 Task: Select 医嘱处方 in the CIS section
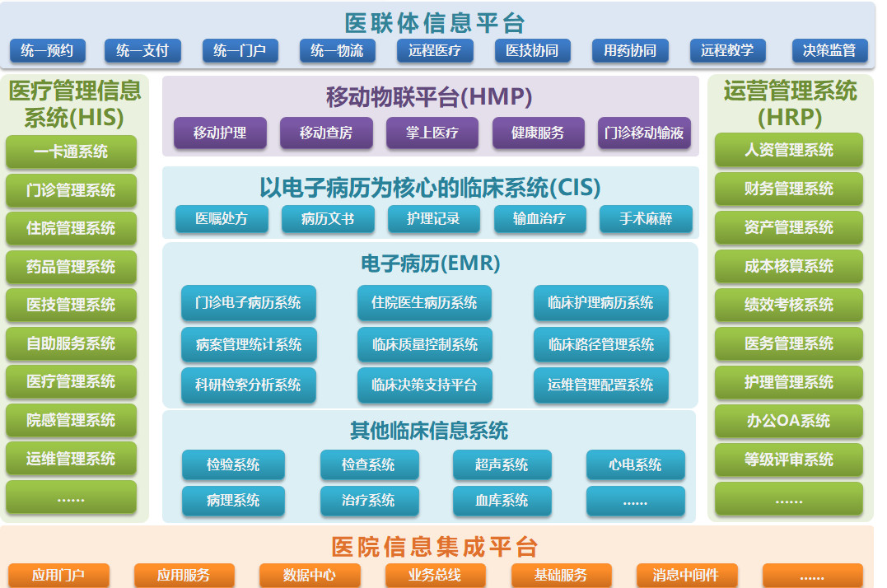point(222,219)
